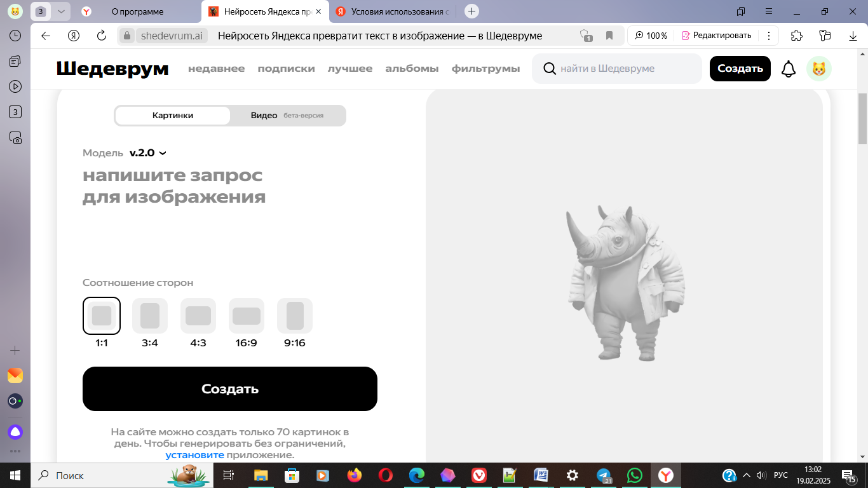
Task: Open downloads arrow icon in toolbar
Action: pyautogui.click(x=853, y=36)
